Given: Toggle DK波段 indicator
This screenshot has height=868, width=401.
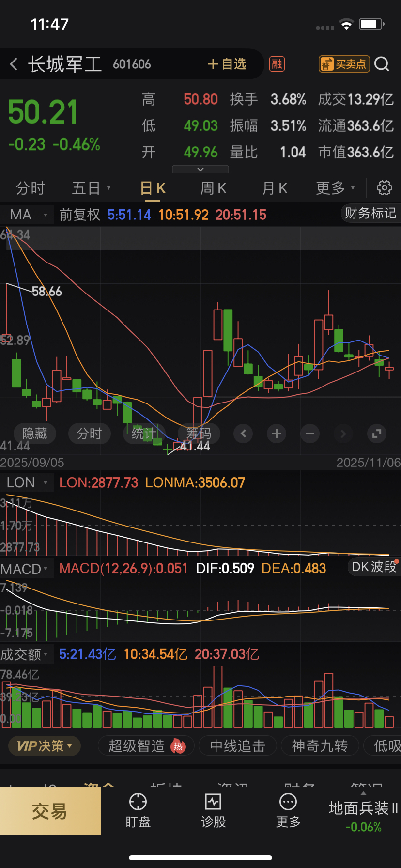Looking at the screenshot, I should click(x=374, y=567).
